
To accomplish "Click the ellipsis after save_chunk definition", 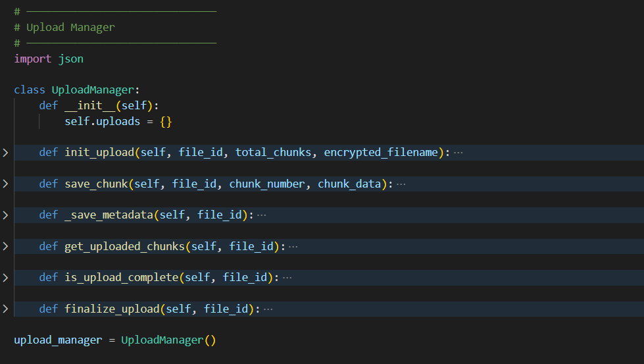I will (x=401, y=184).
